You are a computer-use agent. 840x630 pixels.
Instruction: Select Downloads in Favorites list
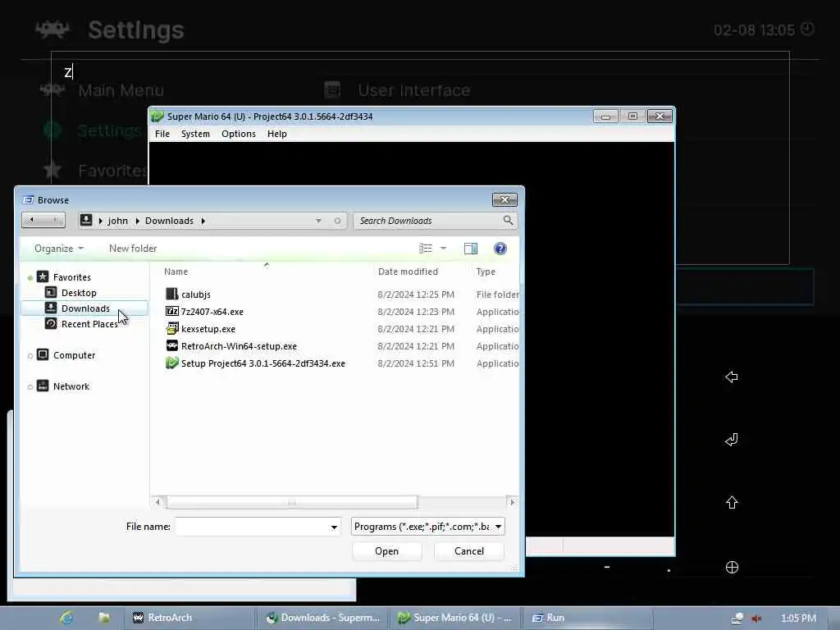tap(84, 308)
